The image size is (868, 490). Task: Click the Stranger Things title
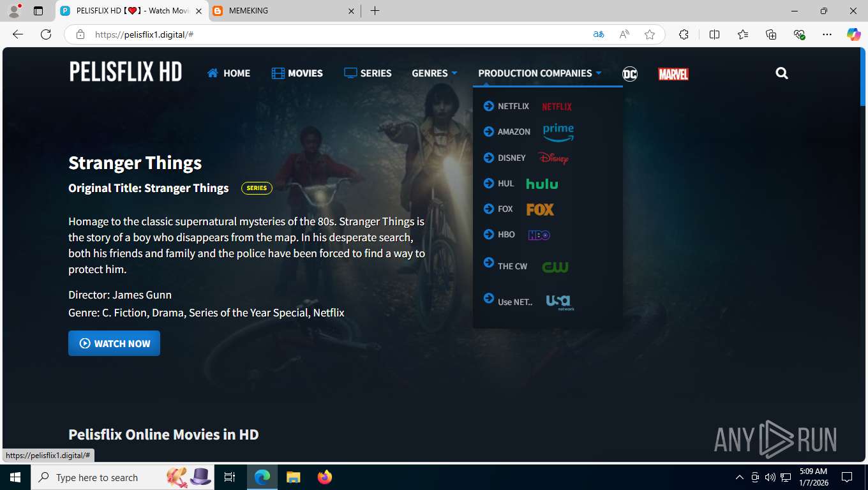coord(135,163)
